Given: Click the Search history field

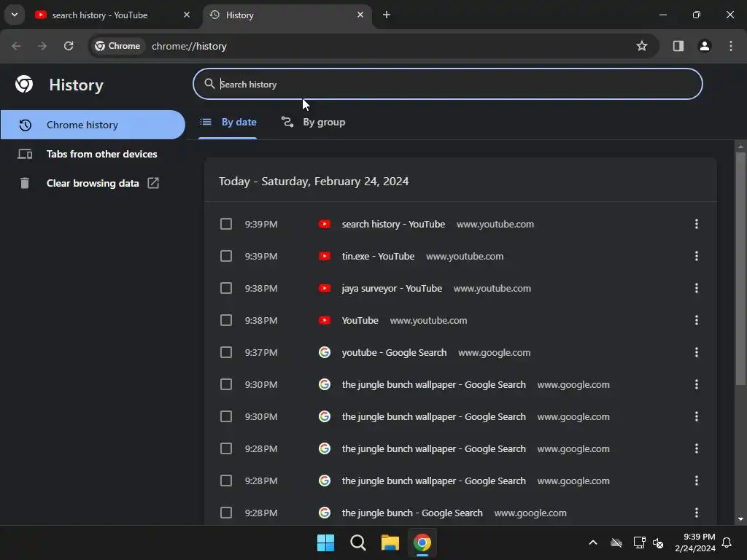Looking at the screenshot, I should (x=447, y=84).
